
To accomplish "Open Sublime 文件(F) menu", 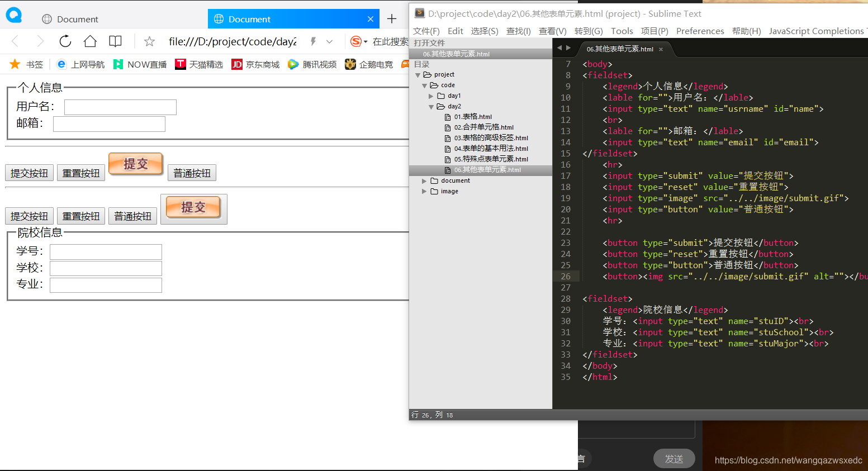I will coord(426,31).
